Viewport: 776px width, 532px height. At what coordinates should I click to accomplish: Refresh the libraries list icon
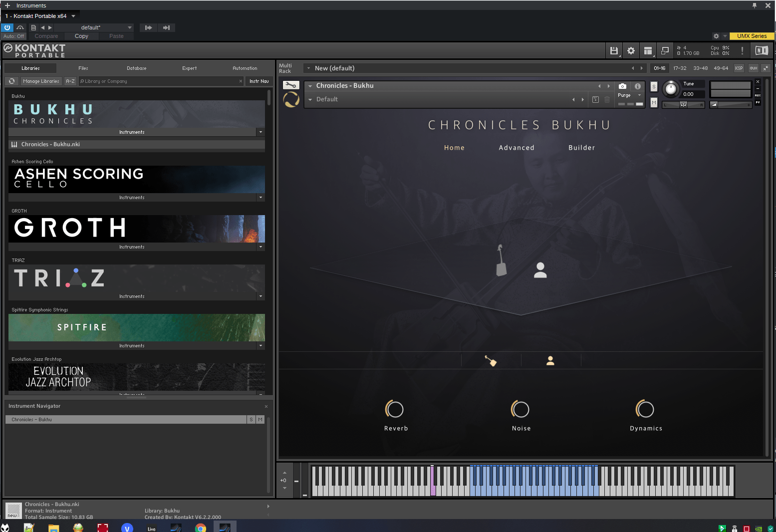(x=12, y=81)
